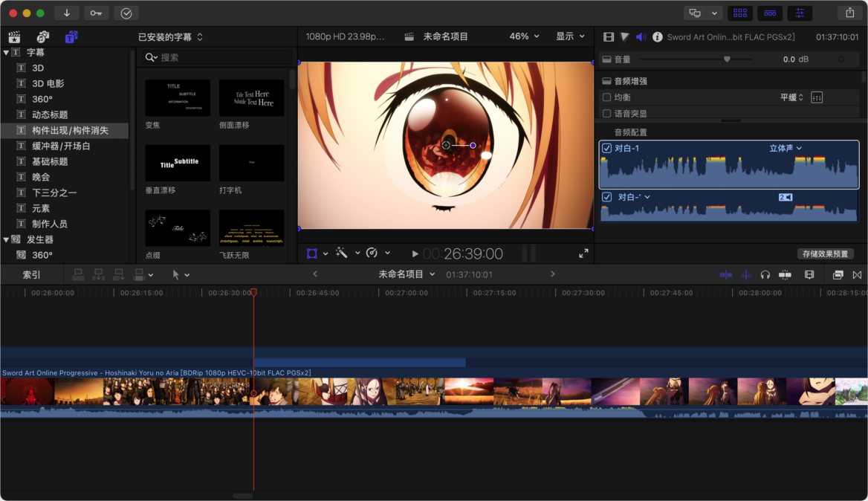Uncheck the 对白-1 audio component

(606, 149)
